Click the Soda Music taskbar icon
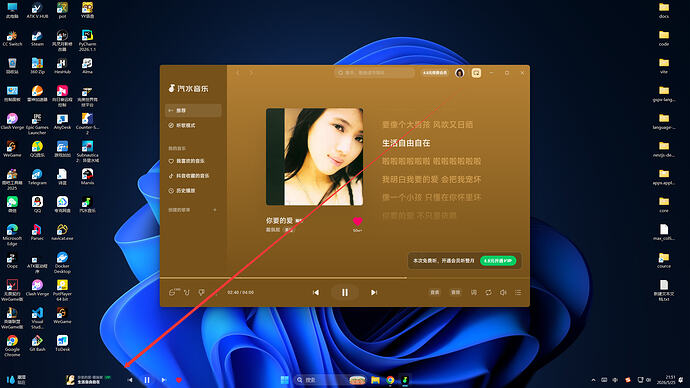The width and height of the screenshot is (690, 388). 405,380
